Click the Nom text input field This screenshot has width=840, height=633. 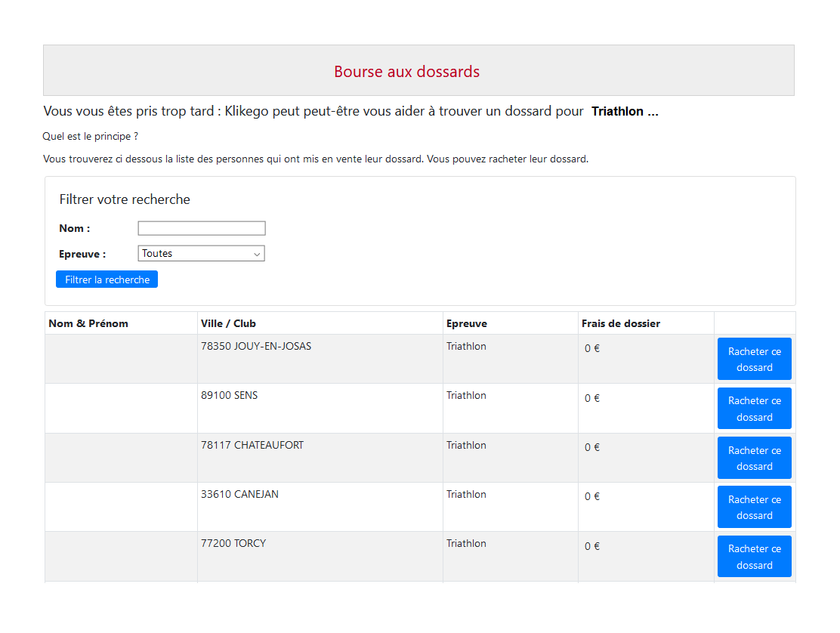[201, 228]
